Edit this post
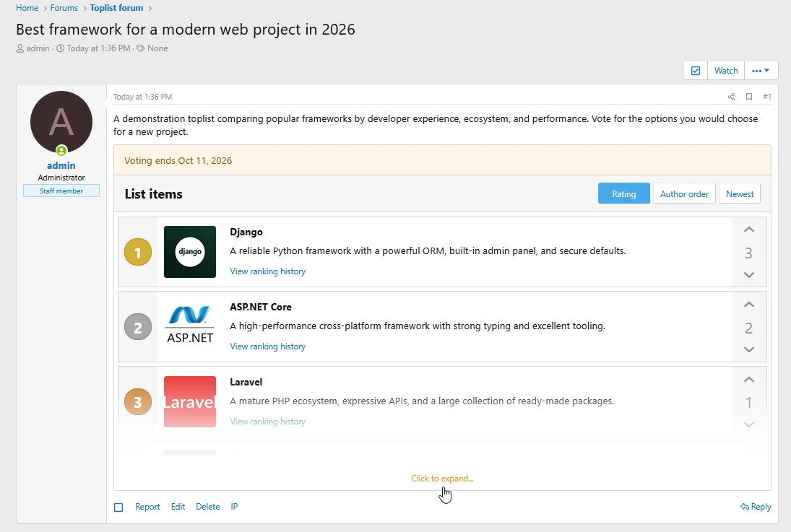Viewport: 791px width, 532px height. 178,507
